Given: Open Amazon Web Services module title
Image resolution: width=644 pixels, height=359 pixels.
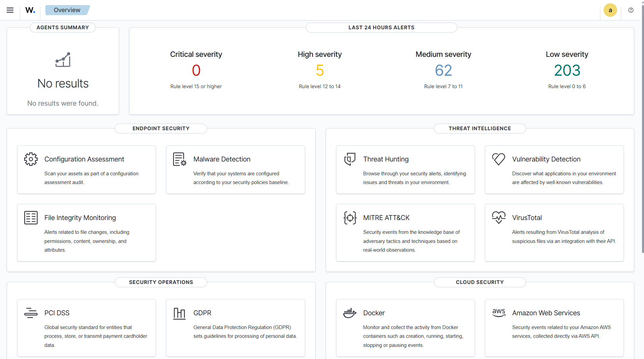Looking at the screenshot, I should click(546, 313).
